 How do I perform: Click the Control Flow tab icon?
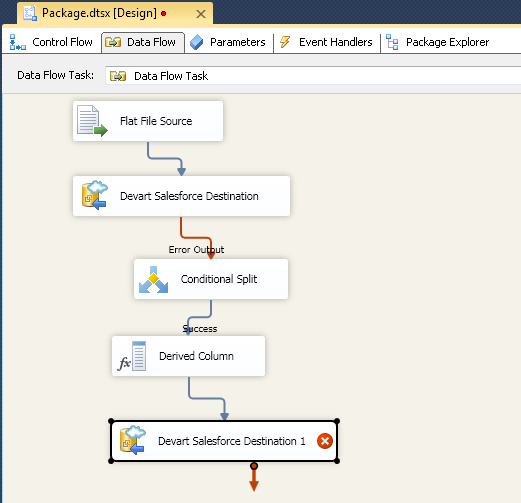tap(17, 42)
